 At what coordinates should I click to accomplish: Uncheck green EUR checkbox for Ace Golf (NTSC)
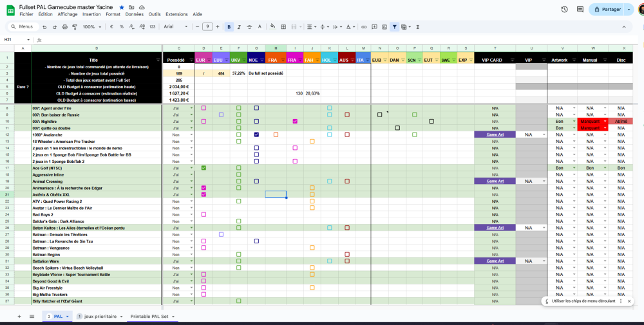tap(204, 168)
